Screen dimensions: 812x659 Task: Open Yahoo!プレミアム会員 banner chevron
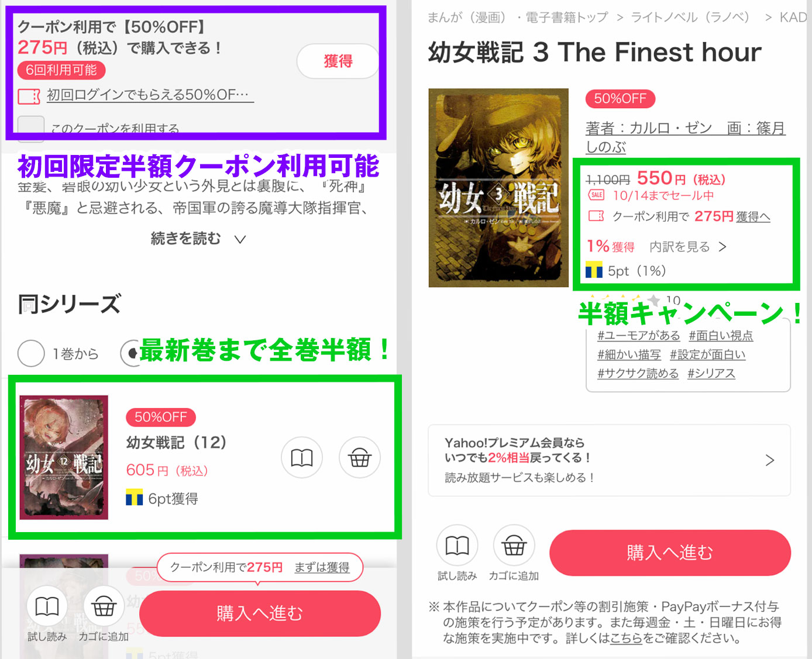click(x=770, y=460)
